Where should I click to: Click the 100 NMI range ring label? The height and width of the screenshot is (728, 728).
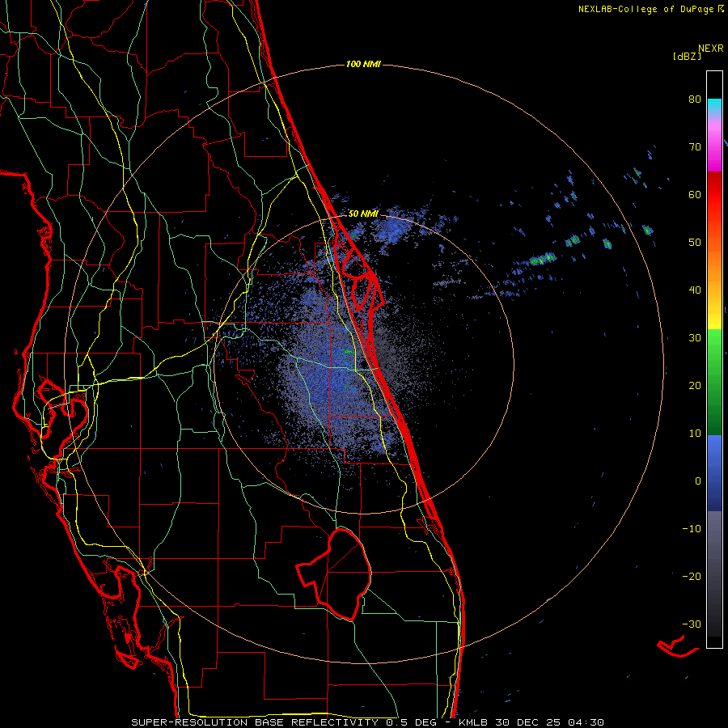(363, 64)
